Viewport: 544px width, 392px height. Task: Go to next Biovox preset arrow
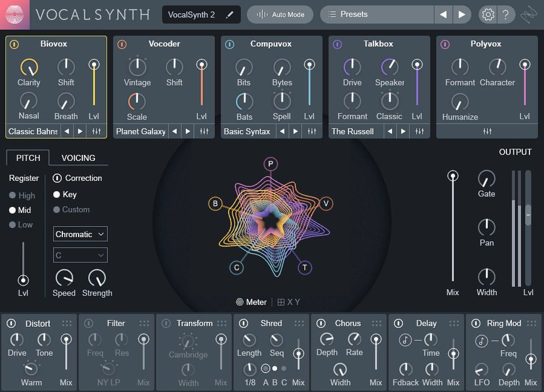(80, 131)
